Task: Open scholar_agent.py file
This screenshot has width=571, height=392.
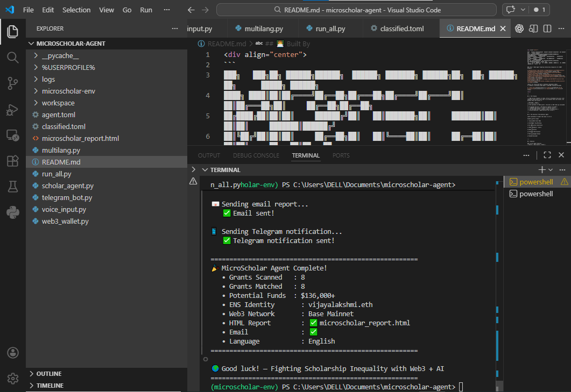Action: (x=68, y=186)
